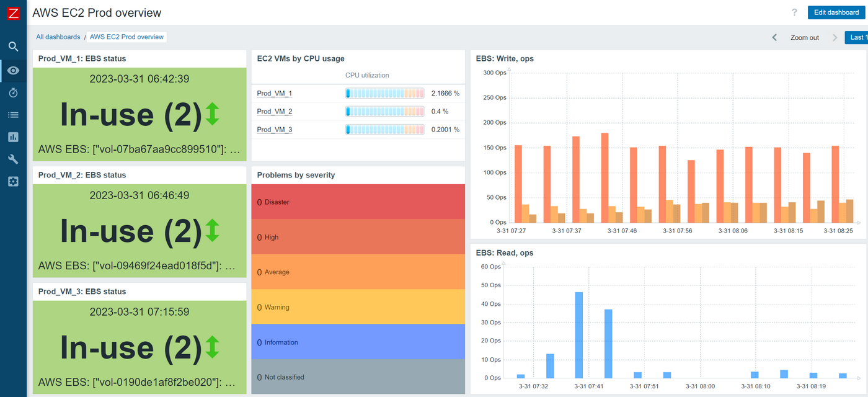Click Zoom out in the time bar
The width and height of the screenshot is (868, 397).
point(804,37)
